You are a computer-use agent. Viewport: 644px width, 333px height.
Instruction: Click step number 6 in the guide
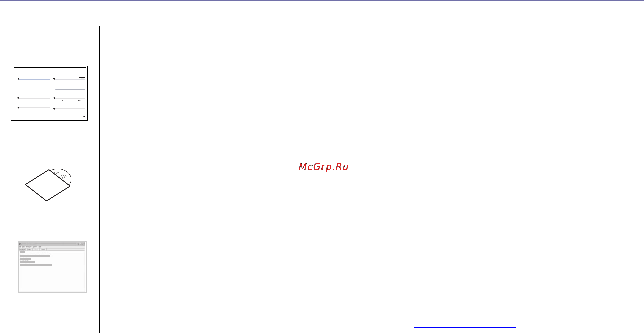54,109
